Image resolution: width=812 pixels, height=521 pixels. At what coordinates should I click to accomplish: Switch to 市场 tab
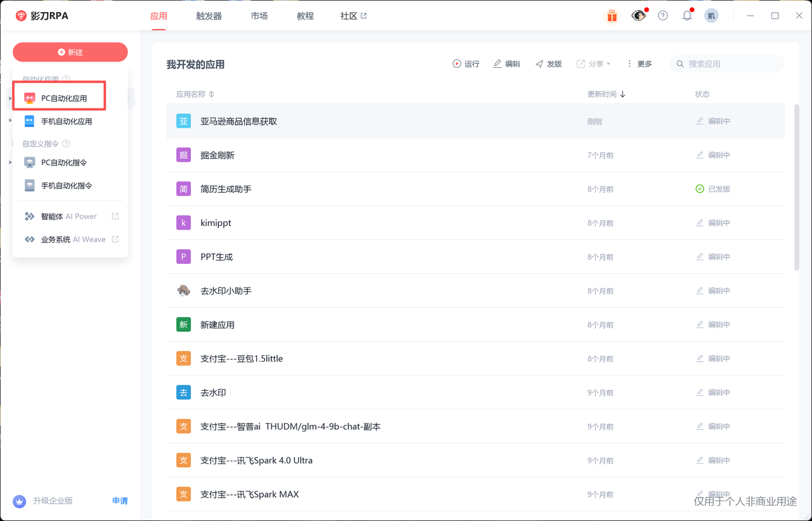point(259,16)
